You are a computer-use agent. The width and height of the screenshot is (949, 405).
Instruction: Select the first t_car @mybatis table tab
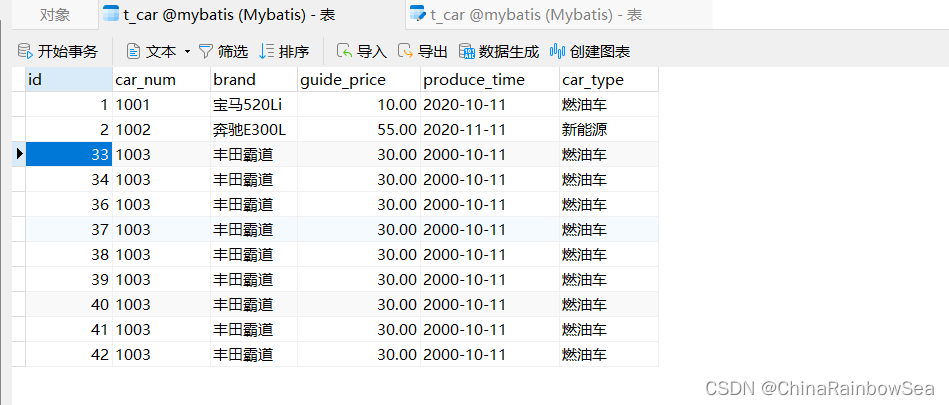[x=251, y=15]
